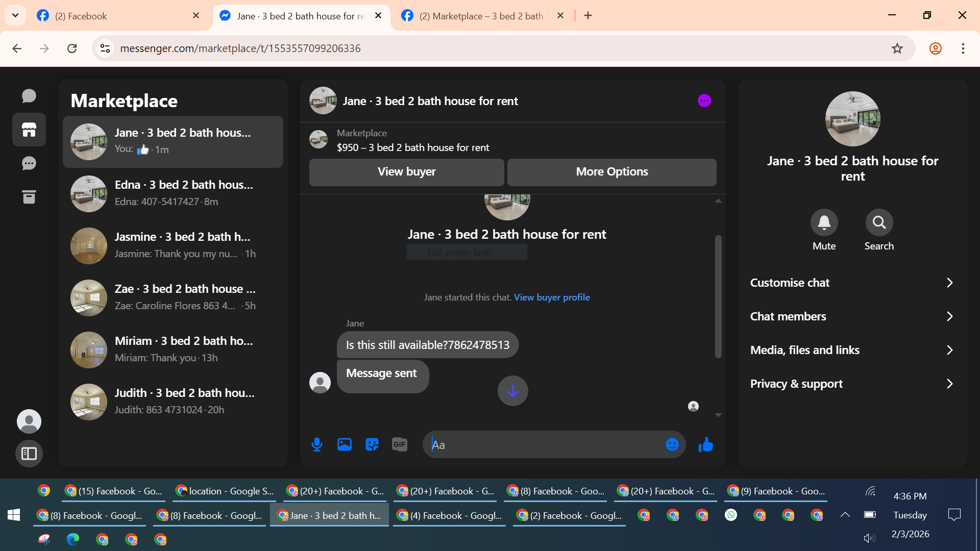Open the GIF picker

(x=400, y=445)
